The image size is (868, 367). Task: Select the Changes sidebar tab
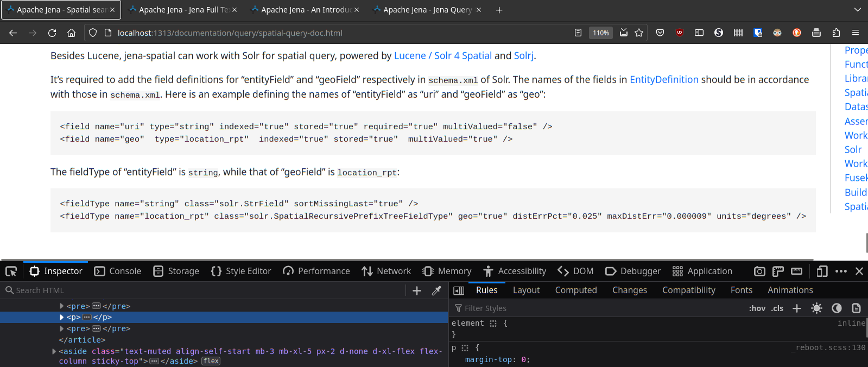pos(630,290)
